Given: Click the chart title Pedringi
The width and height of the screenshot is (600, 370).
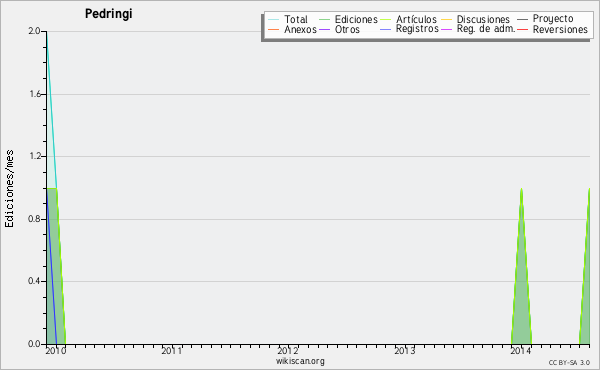Looking at the screenshot, I should pyautogui.click(x=108, y=14).
